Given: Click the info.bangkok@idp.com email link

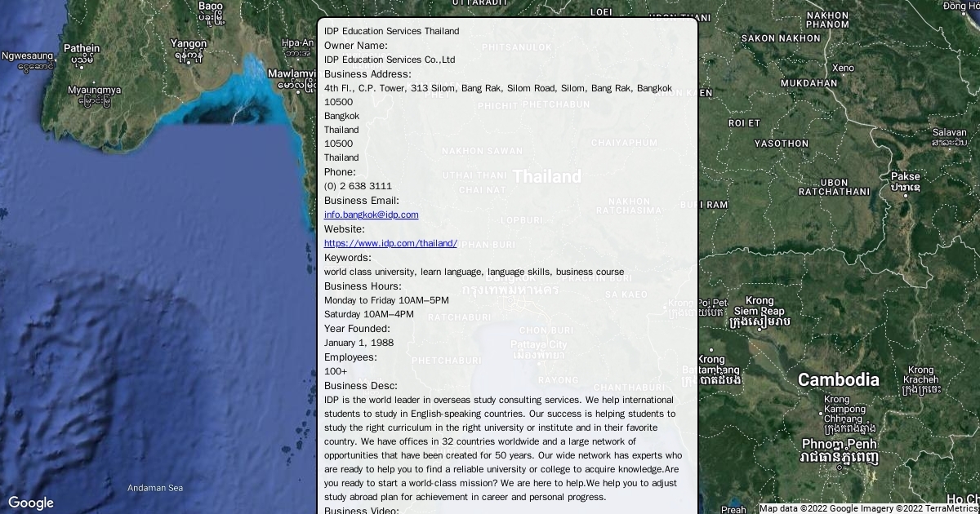Looking at the screenshot, I should click(371, 215).
